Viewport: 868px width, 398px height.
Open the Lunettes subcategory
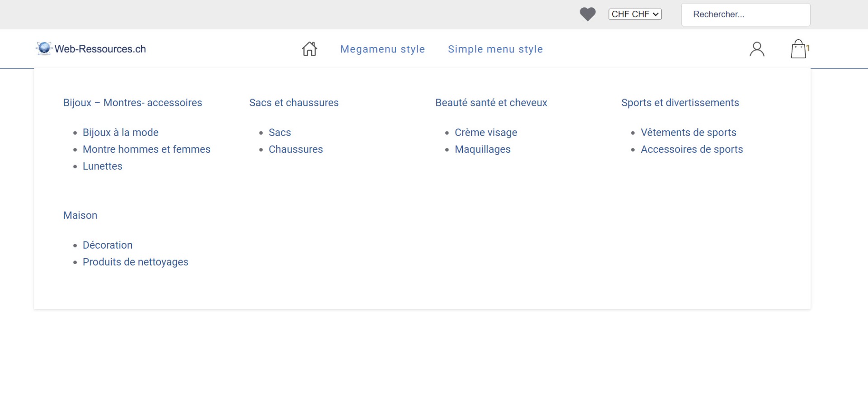pyautogui.click(x=102, y=166)
